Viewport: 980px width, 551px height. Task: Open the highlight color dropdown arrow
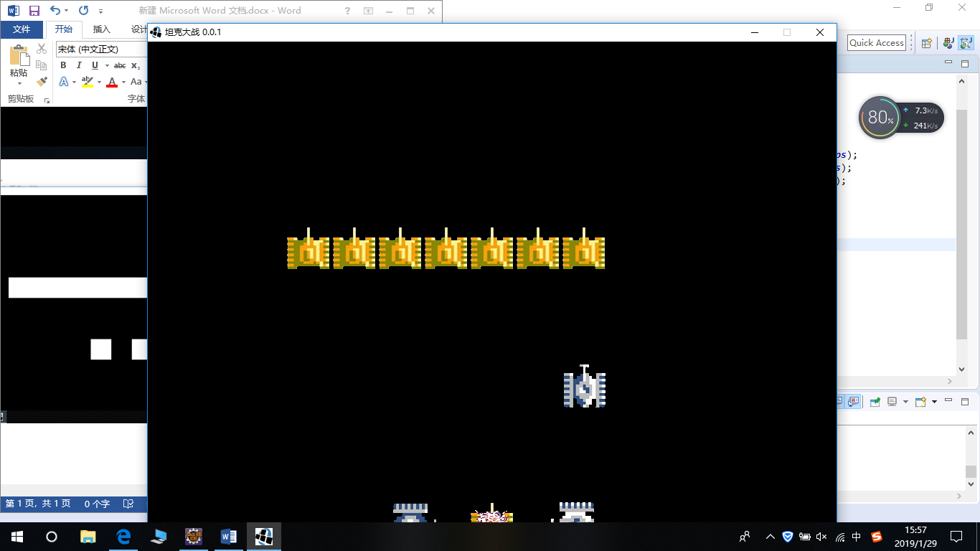(98, 82)
